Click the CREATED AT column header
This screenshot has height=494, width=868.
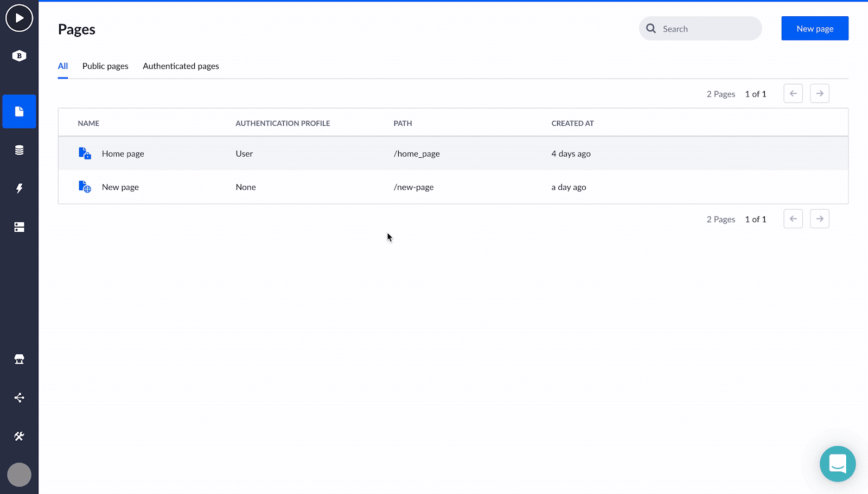click(x=572, y=124)
